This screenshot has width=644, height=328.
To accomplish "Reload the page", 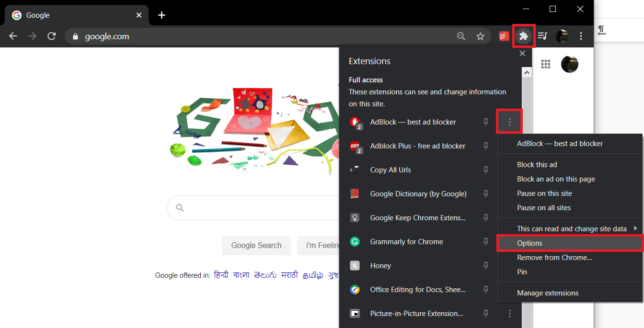I will [x=52, y=36].
